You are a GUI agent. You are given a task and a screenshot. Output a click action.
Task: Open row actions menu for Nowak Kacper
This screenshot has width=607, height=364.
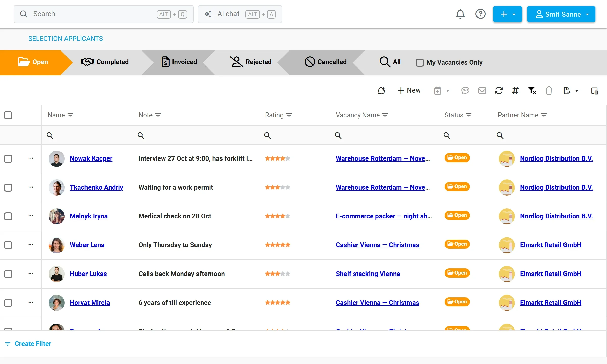[x=31, y=158]
